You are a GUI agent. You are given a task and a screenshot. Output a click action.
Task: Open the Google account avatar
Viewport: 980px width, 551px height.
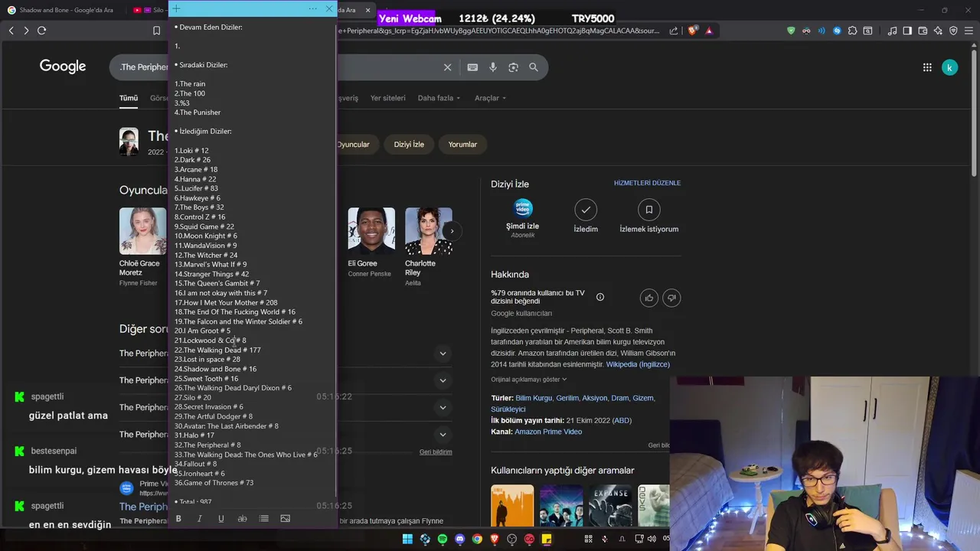coord(949,67)
